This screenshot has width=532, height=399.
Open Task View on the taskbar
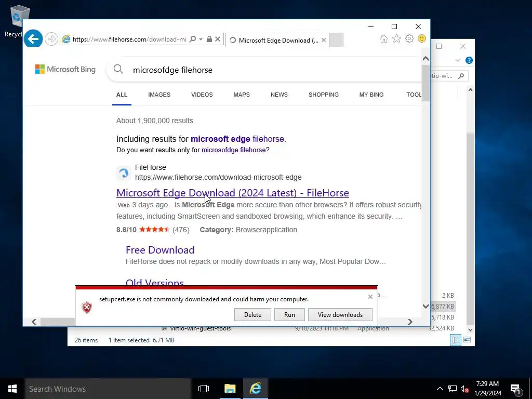click(204, 389)
